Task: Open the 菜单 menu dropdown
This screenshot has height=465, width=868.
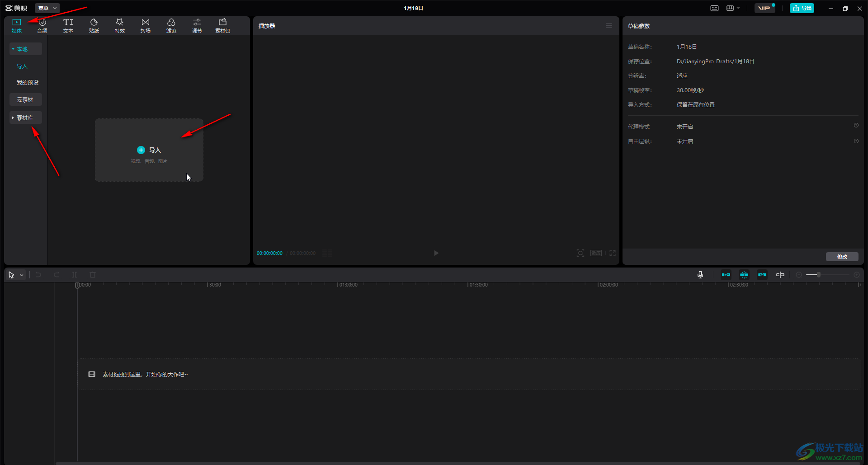Action: [x=47, y=8]
